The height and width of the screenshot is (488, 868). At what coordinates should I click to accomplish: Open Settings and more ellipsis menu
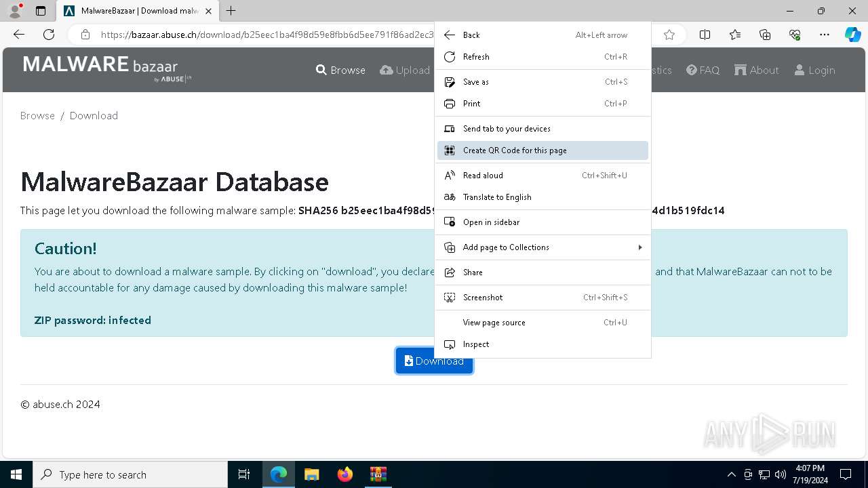click(x=825, y=35)
